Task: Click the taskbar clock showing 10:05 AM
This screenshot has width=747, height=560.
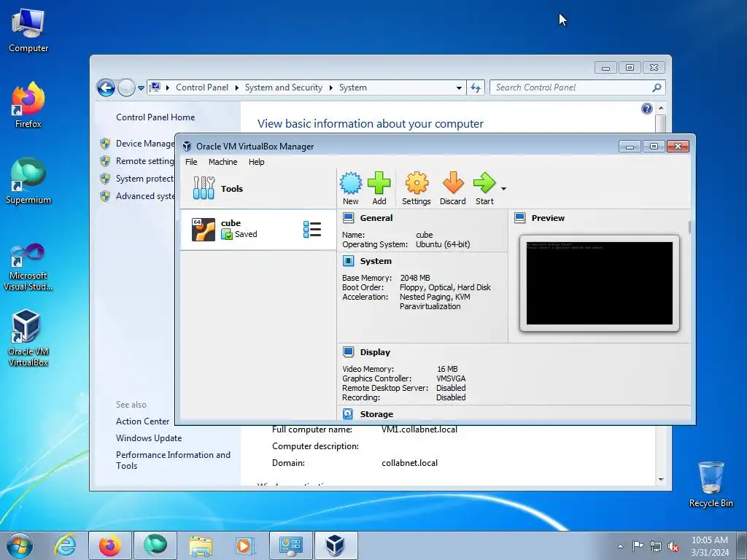Action: click(710, 546)
